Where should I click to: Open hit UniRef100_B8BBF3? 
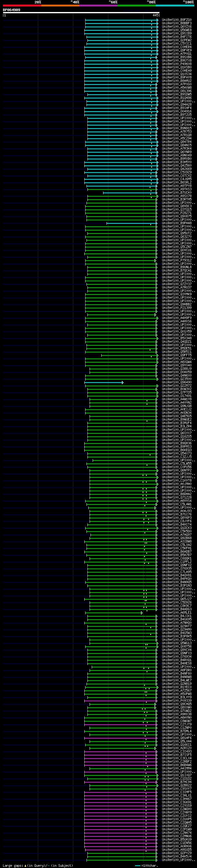point(177,23)
